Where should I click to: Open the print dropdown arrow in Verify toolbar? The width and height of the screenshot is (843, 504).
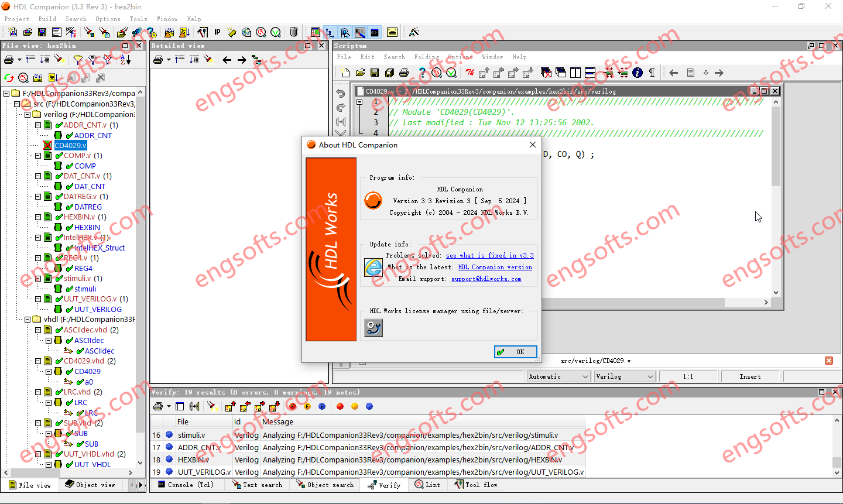click(x=169, y=406)
